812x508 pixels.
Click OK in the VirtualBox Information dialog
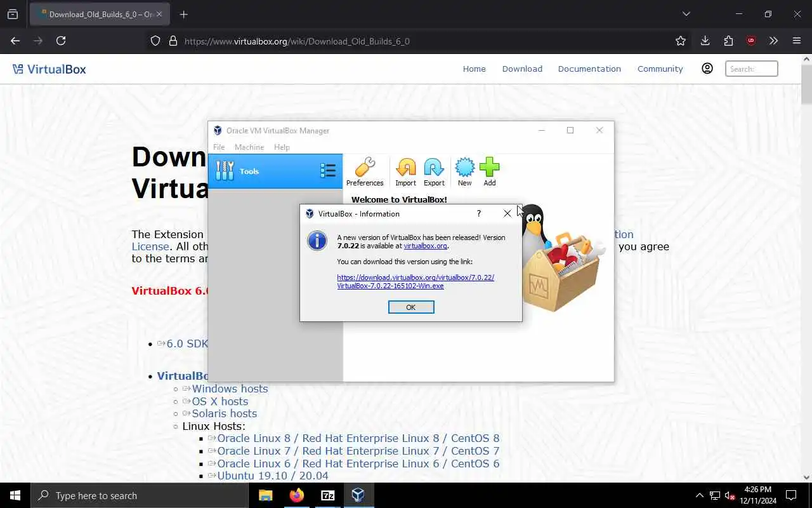pyautogui.click(x=411, y=307)
